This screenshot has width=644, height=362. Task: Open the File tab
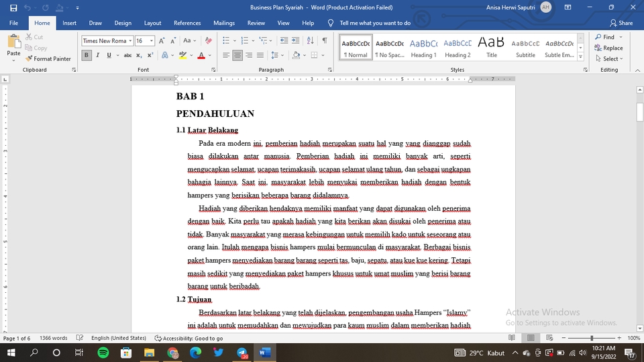coord(13,23)
